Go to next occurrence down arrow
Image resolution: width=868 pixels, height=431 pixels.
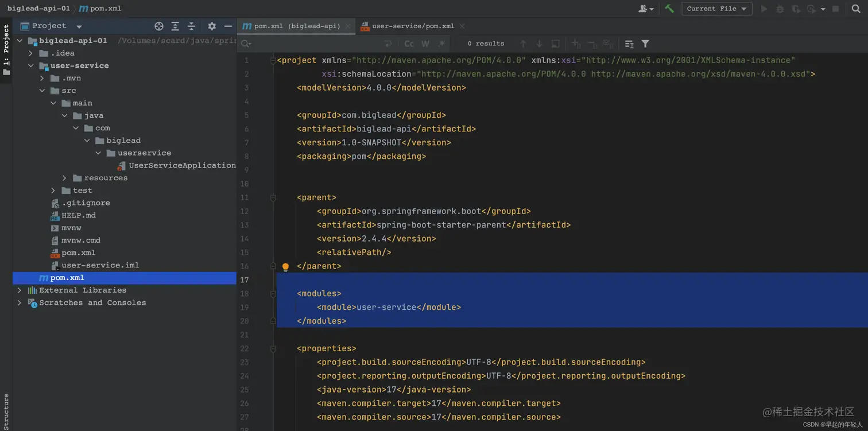539,44
